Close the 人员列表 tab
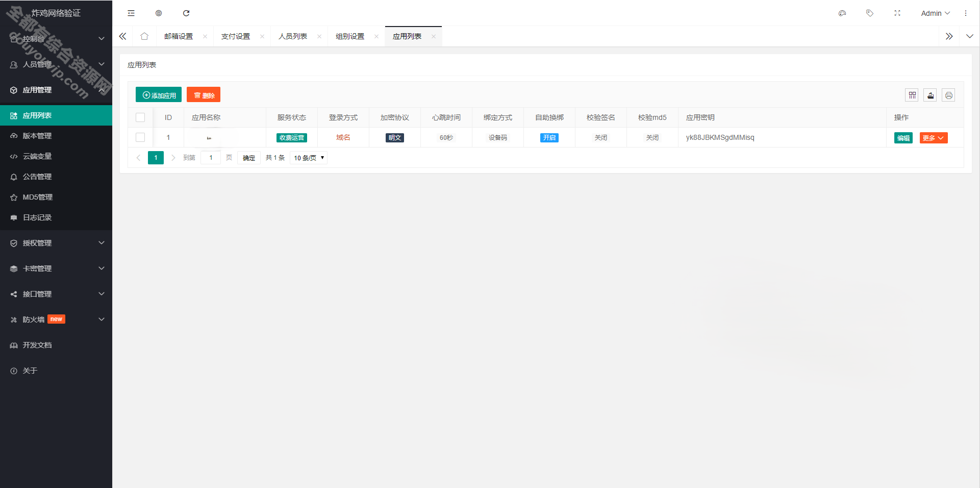This screenshot has width=980, height=488. coord(319,36)
